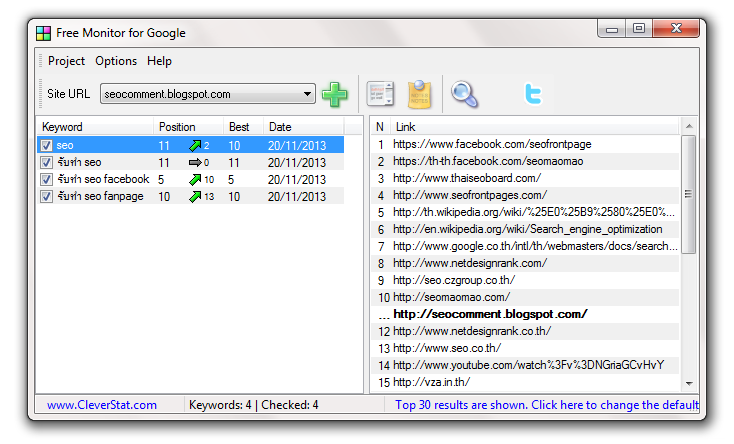Select the http://seomaomao.com/ result

click(x=451, y=297)
